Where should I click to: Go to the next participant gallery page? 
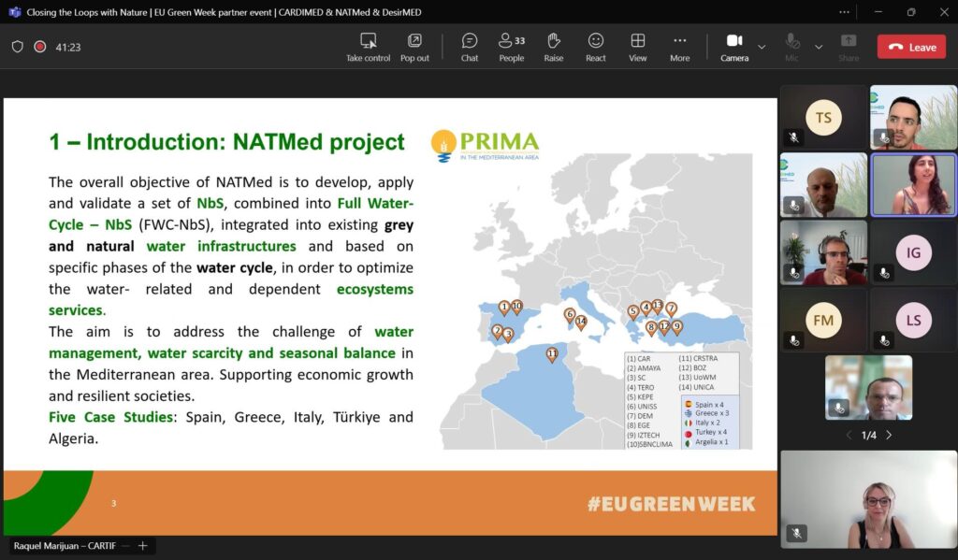[889, 435]
